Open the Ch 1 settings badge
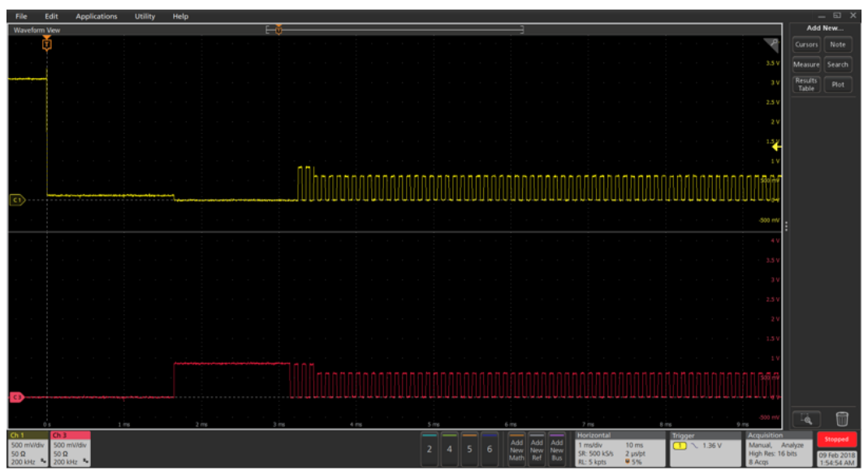The height and width of the screenshot is (475, 868). coord(28,449)
